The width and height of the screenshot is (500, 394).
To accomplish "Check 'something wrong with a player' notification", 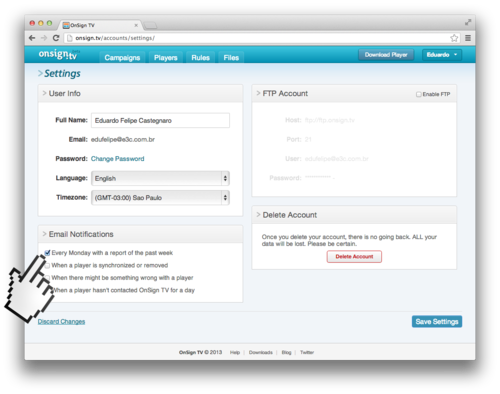I will tap(47, 278).
